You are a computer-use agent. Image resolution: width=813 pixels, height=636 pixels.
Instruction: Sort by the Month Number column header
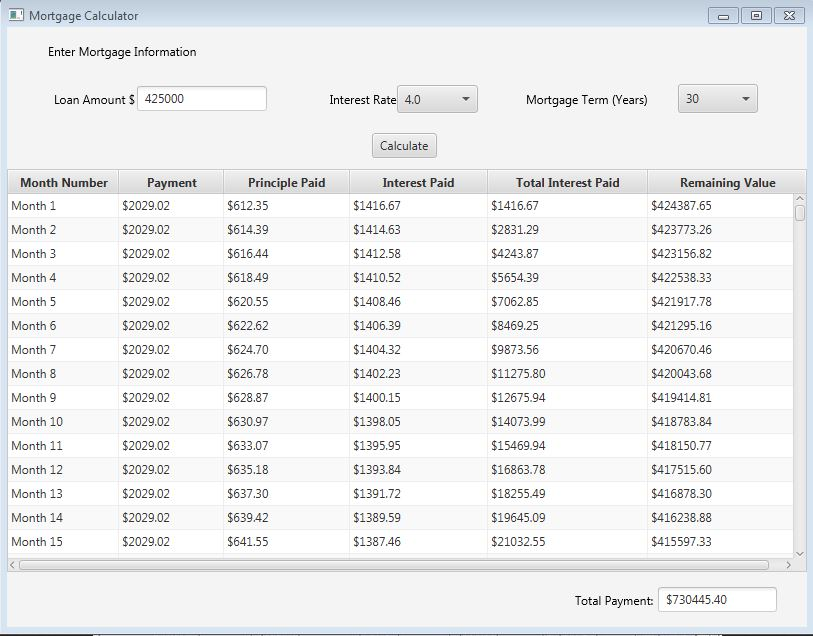coord(62,182)
